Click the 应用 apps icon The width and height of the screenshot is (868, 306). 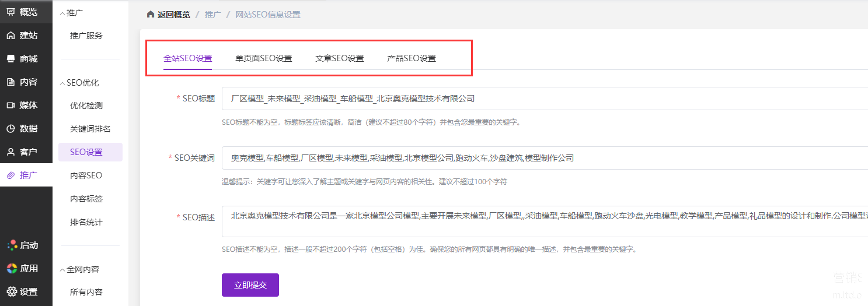[x=11, y=269]
